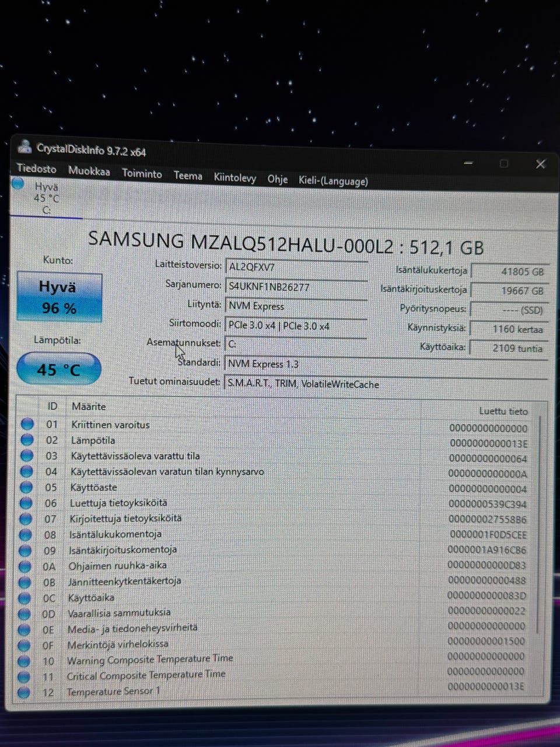The image size is (560, 747).
Task: Click the Liityntä field NVM Express
Action: (296, 306)
